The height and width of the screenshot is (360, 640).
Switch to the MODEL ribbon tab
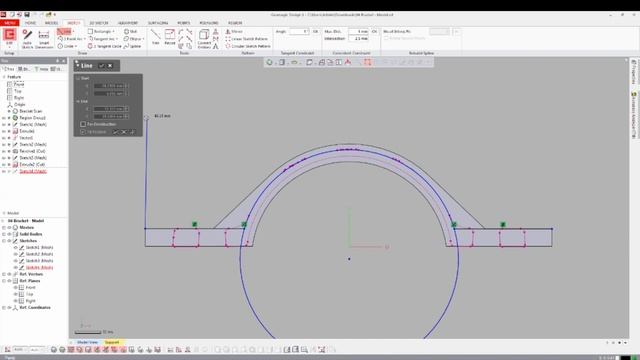click(x=51, y=23)
